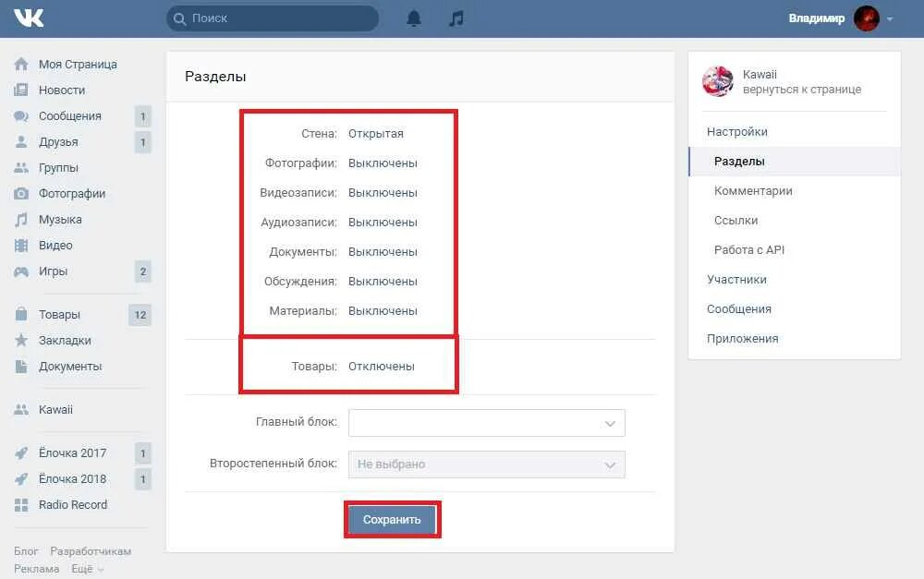Change Товары setting Отключены

[382, 367]
